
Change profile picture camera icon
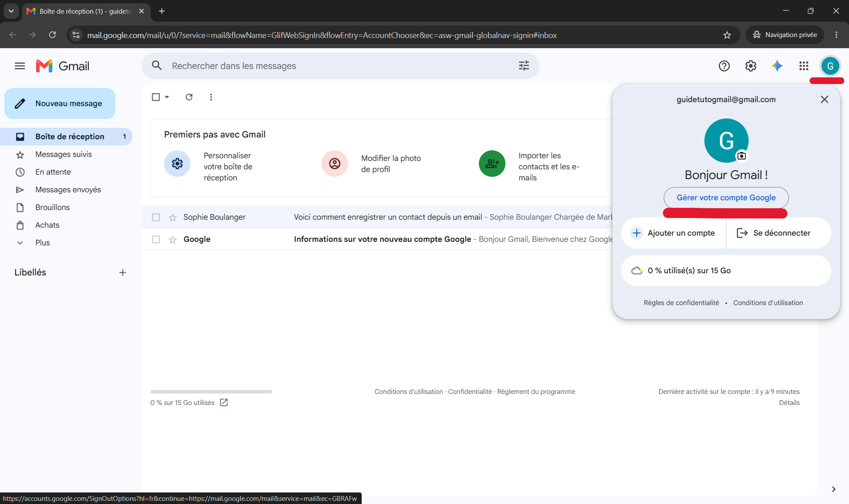point(742,156)
